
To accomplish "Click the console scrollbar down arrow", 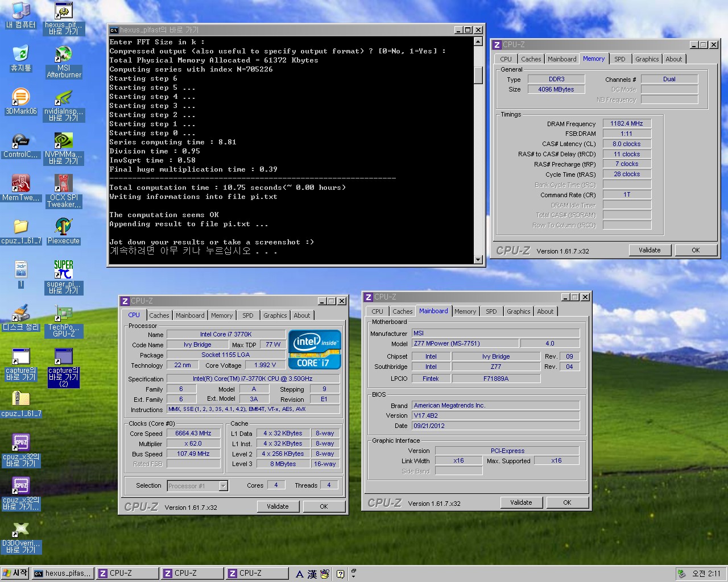I will [478, 259].
